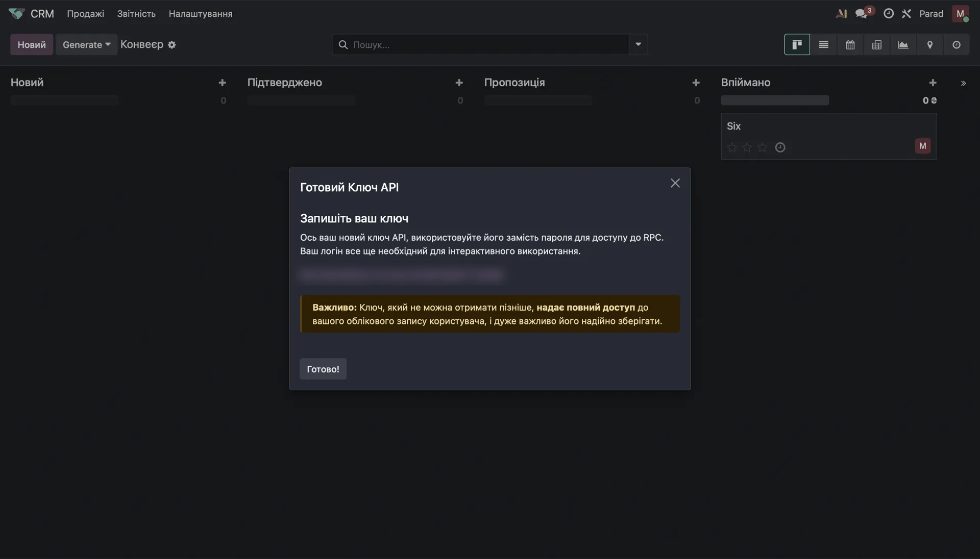
Task: Switch to List view
Action: pos(823,44)
